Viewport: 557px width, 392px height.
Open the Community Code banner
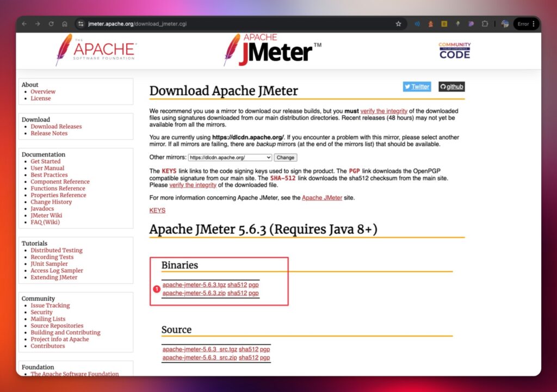coord(454,51)
